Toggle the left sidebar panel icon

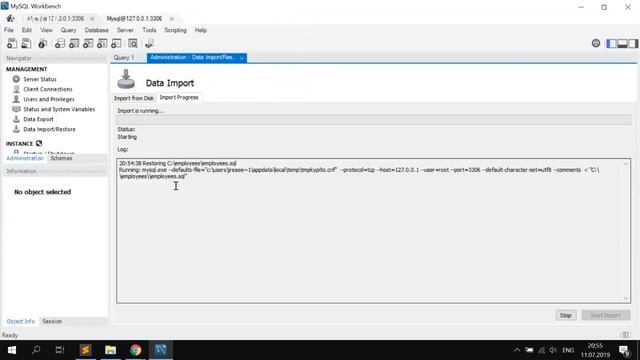pos(611,43)
